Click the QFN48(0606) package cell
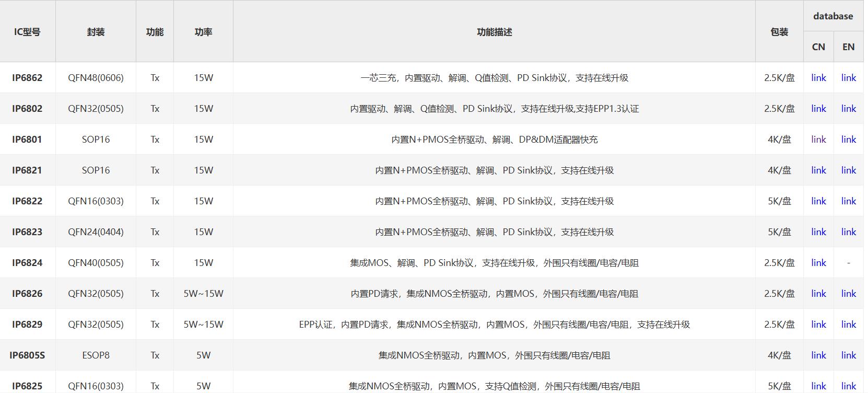This screenshot has width=868, height=393. point(96,78)
